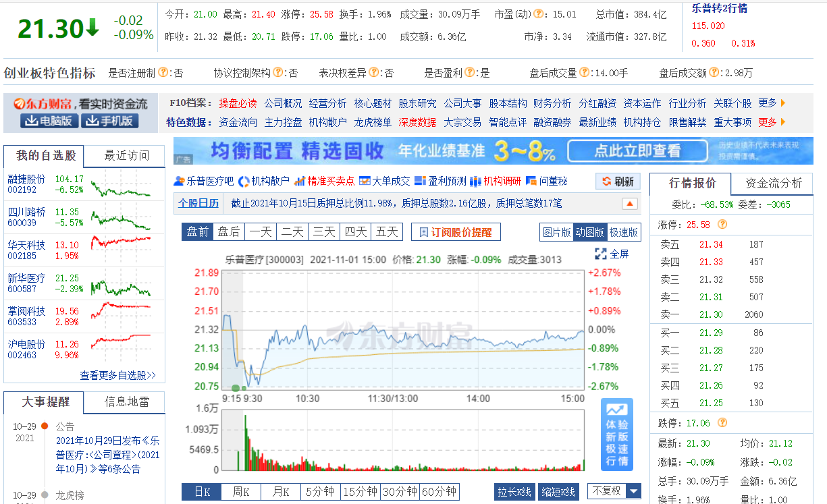
Task: Download 手机版 app button
Action: pos(110,121)
